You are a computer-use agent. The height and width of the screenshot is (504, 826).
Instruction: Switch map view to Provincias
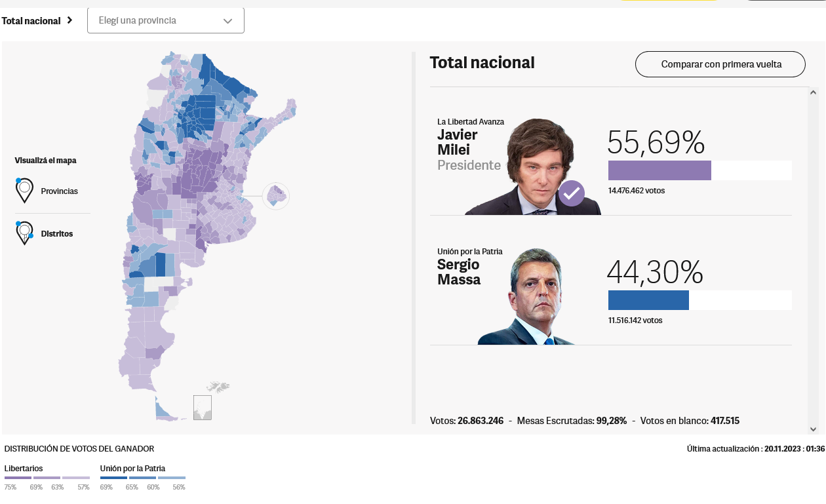tap(59, 191)
